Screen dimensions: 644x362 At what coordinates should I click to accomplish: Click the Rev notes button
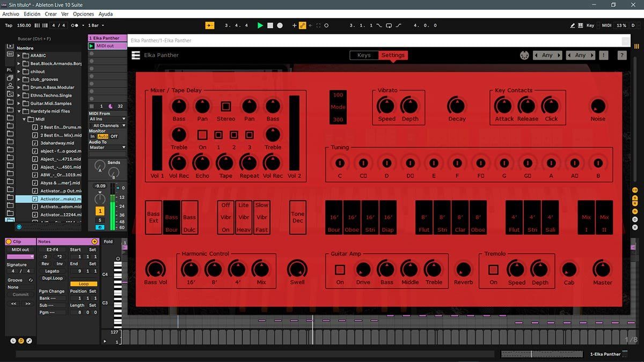click(45, 264)
